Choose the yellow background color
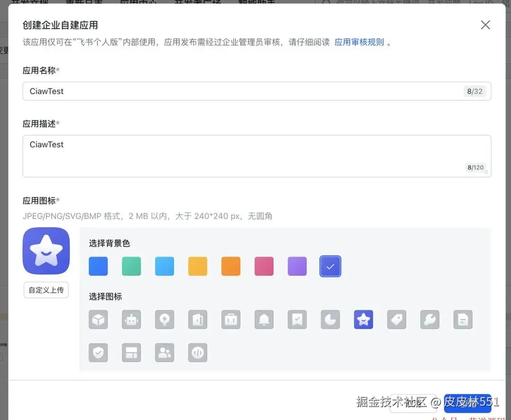Screen dimensions: 511x420 198,266
